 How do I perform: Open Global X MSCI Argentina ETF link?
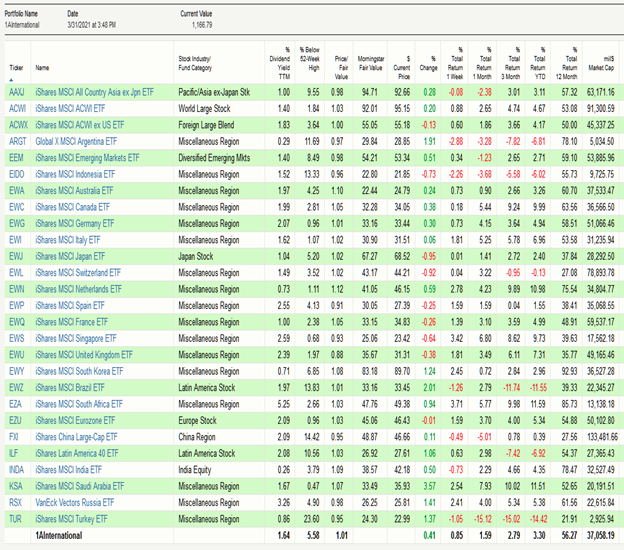(x=76, y=141)
